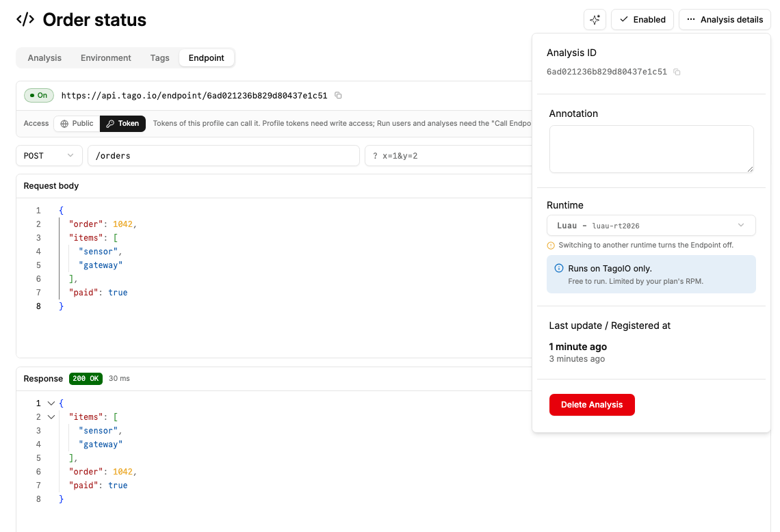Click the "order": 1042 line in response
The width and height of the screenshot is (780, 532).
coord(103,471)
